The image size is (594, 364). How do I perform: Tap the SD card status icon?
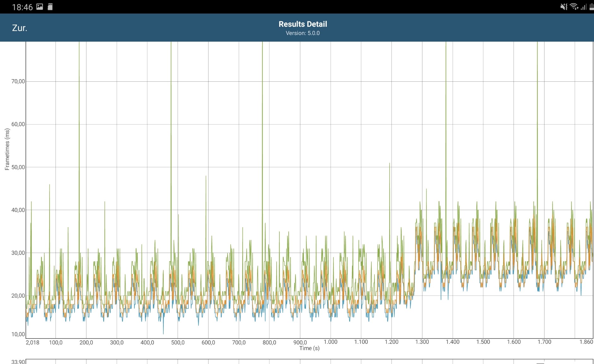pos(50,7)
